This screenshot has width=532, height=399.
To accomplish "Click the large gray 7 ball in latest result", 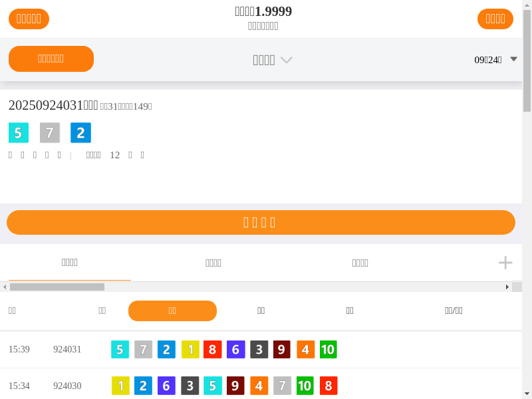I will (50, 133).
